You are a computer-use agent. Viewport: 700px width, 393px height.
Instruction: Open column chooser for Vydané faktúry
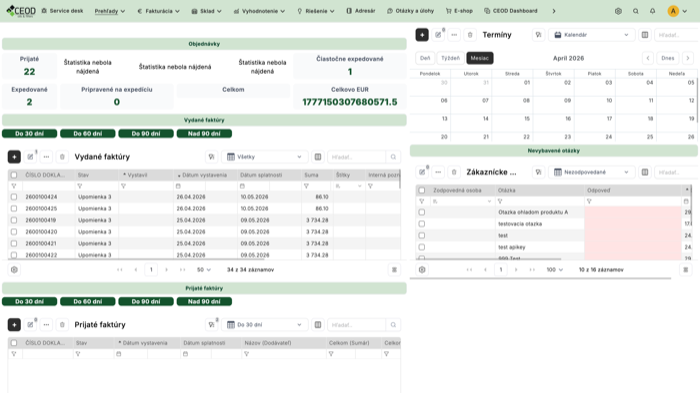click(x=318, y=157)
